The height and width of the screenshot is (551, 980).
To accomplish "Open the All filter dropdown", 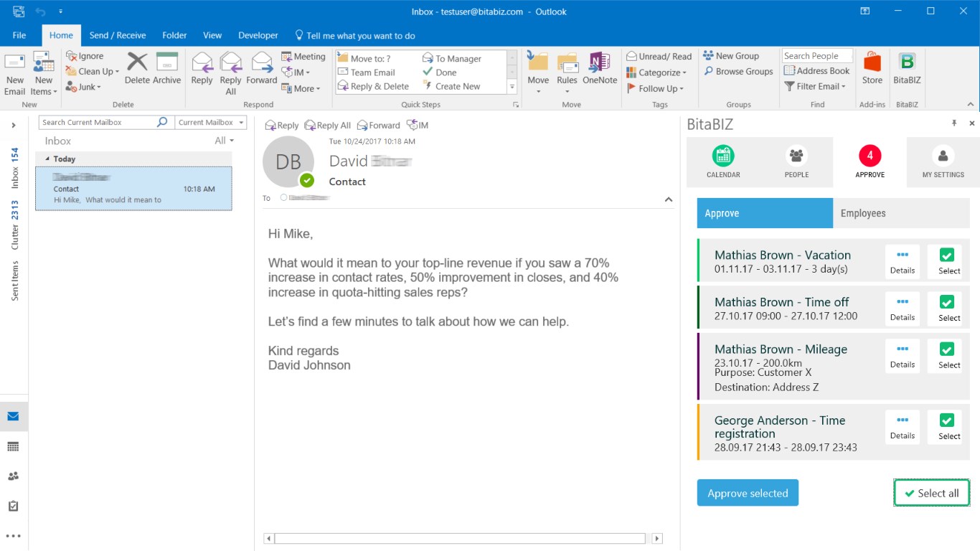I will pyautogui.click(x=225, y=141).
